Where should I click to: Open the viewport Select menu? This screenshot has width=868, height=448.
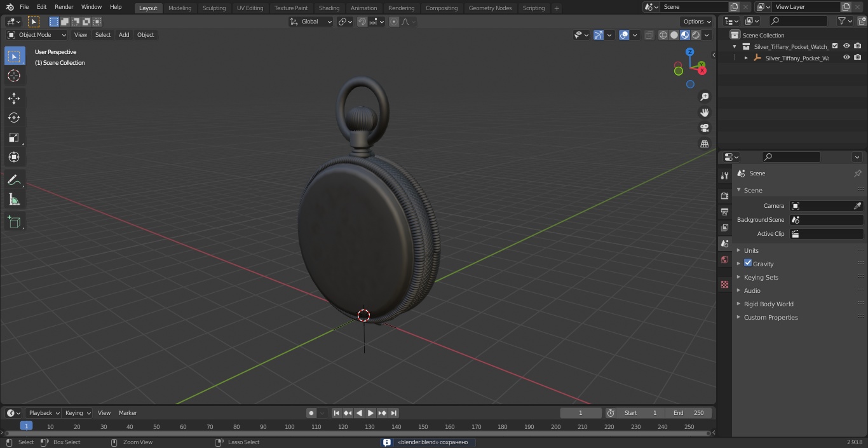103,35
